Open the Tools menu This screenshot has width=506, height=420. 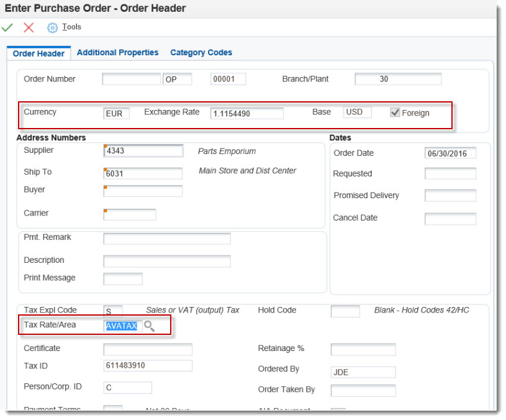pos(71,27)
